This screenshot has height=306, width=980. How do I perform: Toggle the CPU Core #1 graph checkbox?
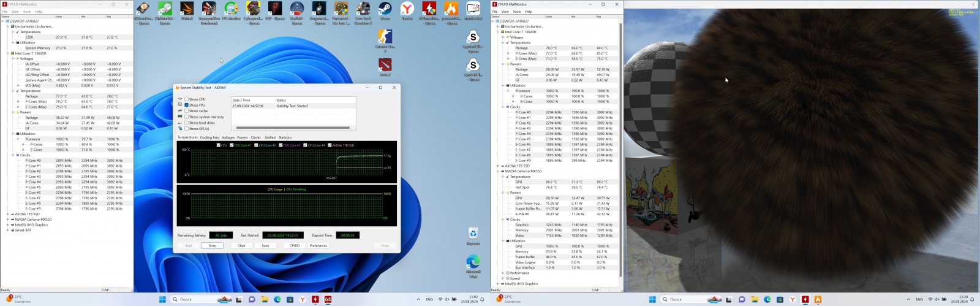pyautogui.click(x=232, y=145)
